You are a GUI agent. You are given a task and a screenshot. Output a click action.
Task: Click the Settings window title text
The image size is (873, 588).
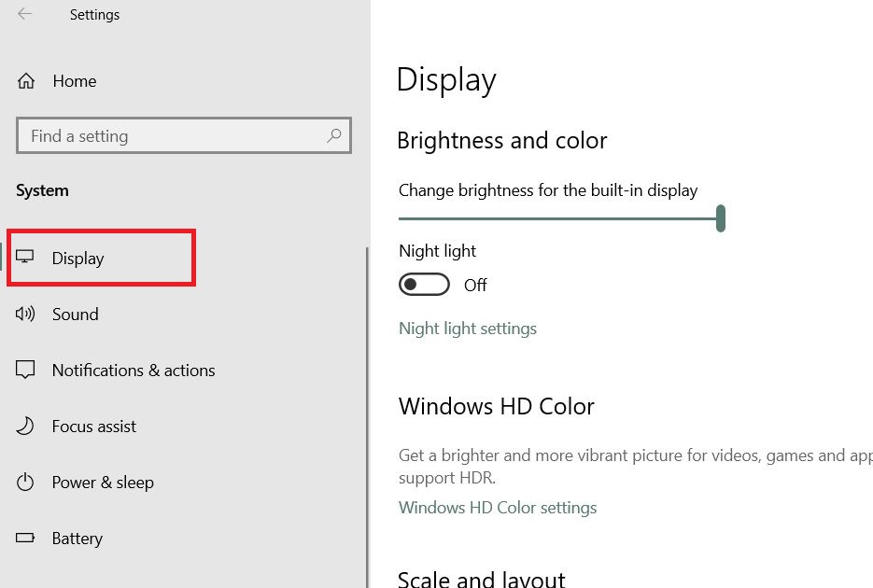(x=94, y=15)
